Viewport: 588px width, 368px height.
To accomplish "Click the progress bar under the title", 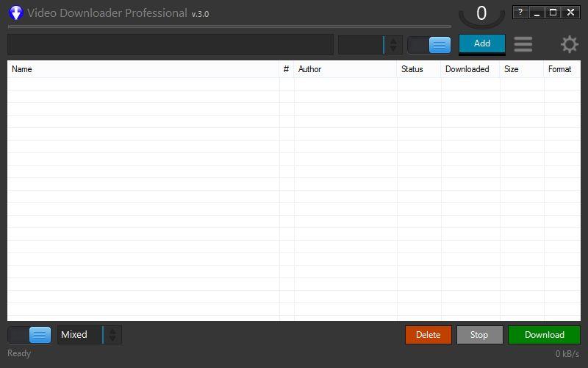I will click(229, 26).
